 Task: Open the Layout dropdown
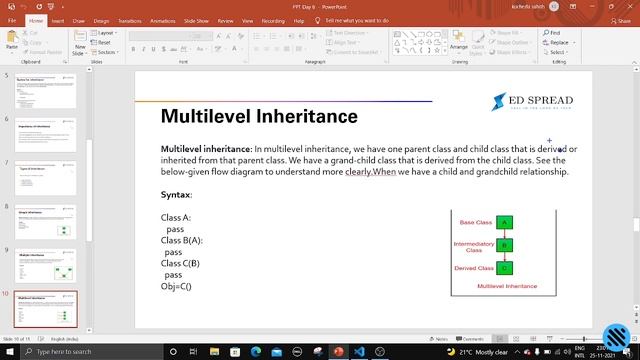104,33
